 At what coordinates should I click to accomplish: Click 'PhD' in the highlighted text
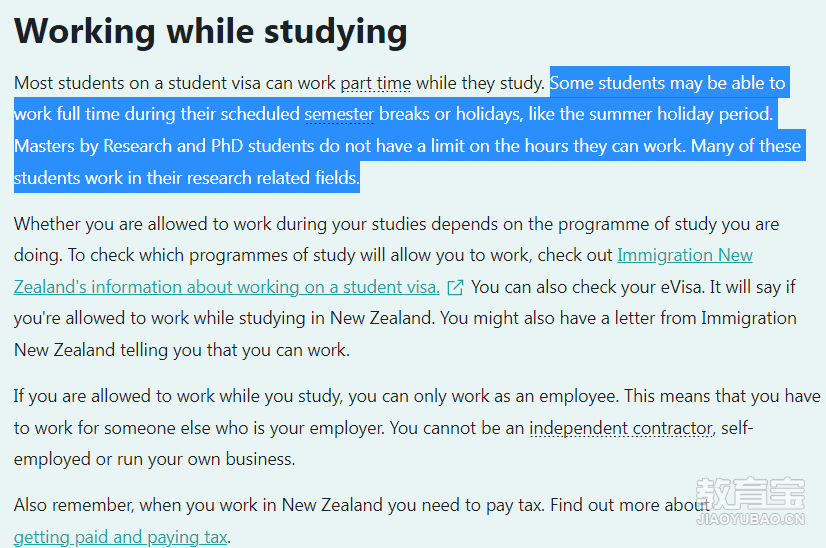(227, 146)
